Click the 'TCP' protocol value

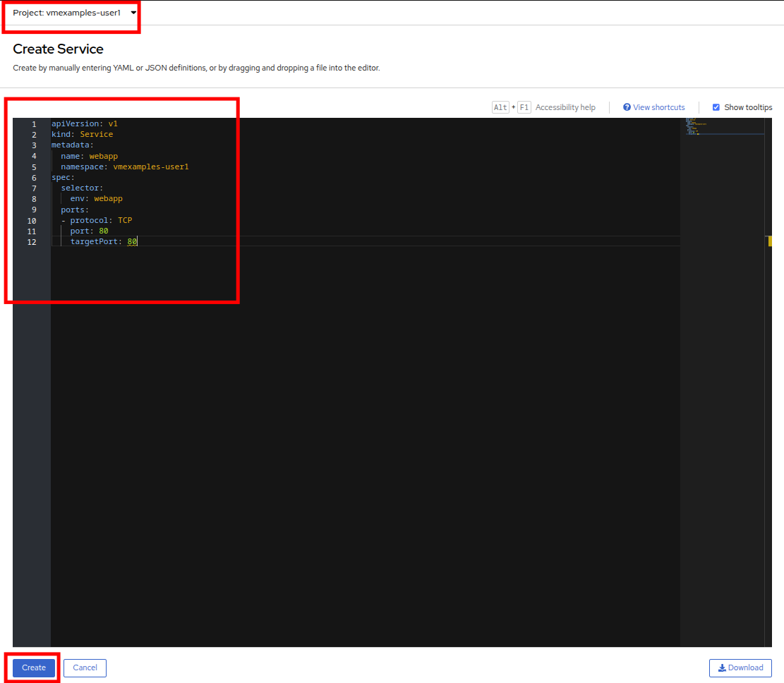coord(125,220)
